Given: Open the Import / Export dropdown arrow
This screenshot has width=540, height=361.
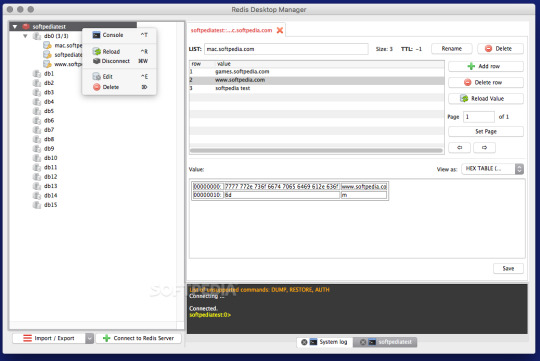Looking at the screenshot, I should click(x=90, y=338).
